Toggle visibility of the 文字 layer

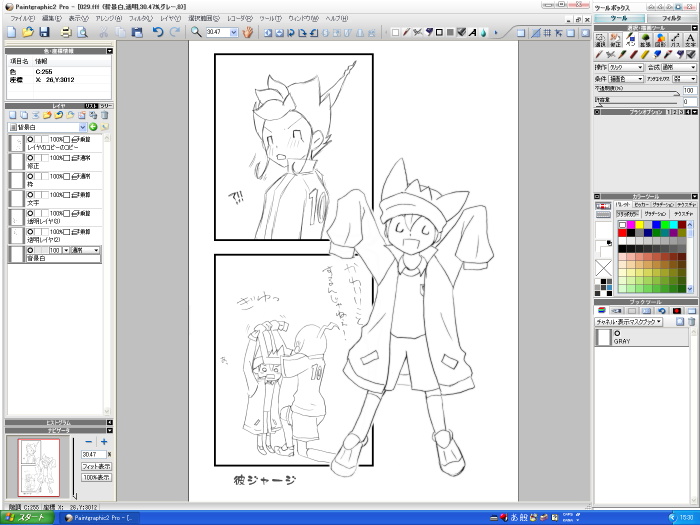point(30,195)
